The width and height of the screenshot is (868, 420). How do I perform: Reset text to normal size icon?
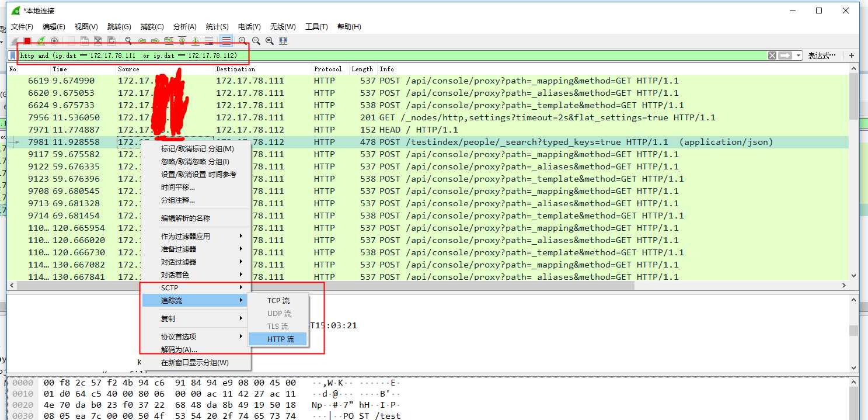270,41
